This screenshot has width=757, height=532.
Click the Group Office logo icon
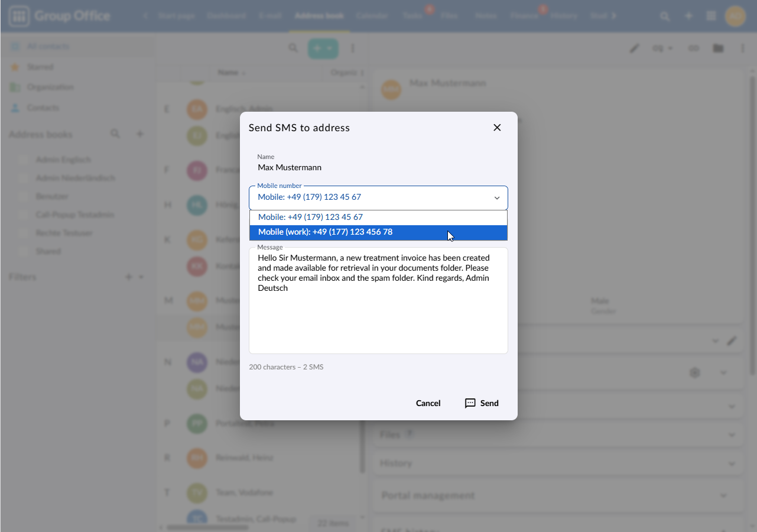[x=19, y=16]
